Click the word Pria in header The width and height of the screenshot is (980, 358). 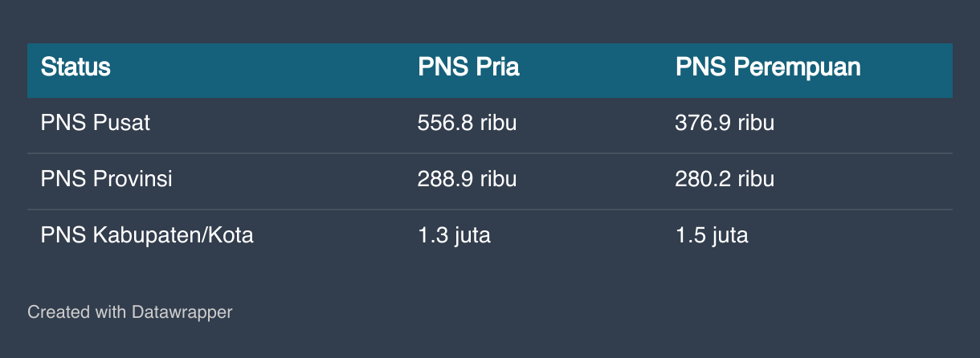[498, 67]
